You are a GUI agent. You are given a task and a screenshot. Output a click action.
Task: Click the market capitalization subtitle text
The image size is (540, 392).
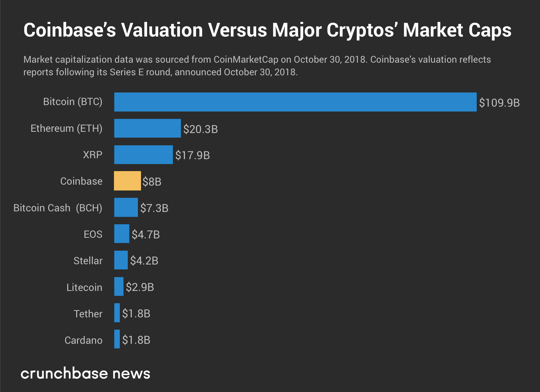(x=257, y=66)
